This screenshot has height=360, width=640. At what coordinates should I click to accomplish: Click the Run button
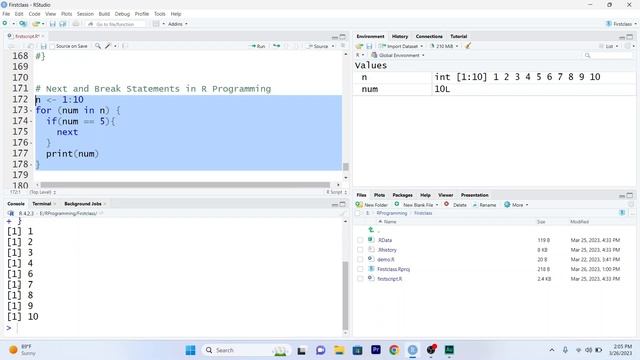pyautogui.click(x=258, y=46)
